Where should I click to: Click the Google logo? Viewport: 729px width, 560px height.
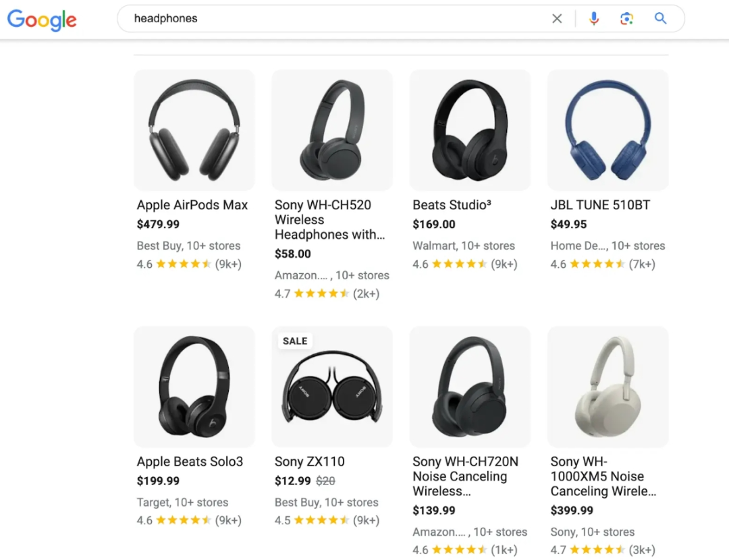tap(41, 20)
